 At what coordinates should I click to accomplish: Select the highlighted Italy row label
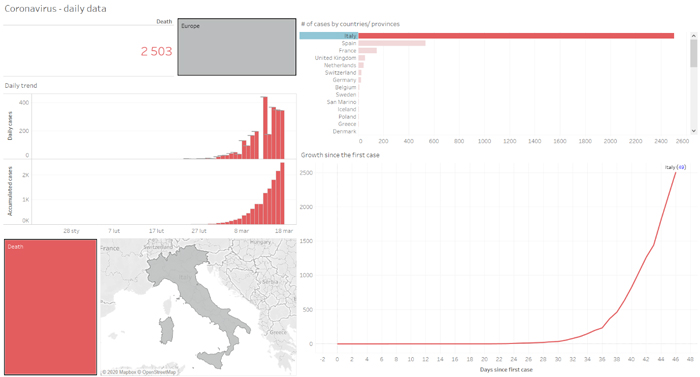[x=329, y=36]
